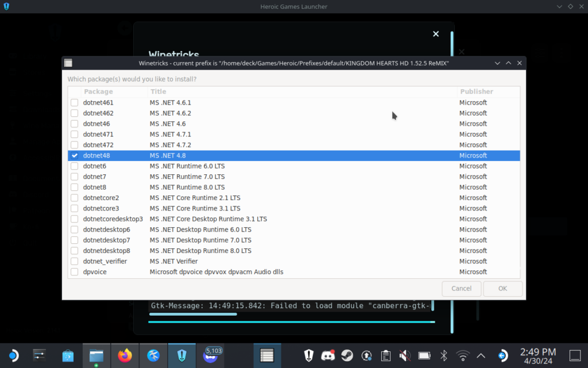
Task: Select the dotnetcore3 checkbox
Action: click(x=74, y=208)
